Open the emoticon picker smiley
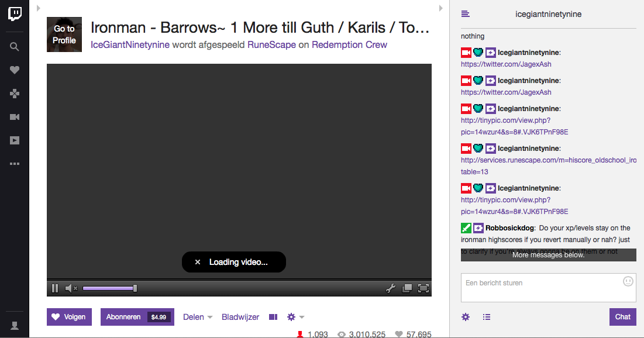 tap(628, 281)
